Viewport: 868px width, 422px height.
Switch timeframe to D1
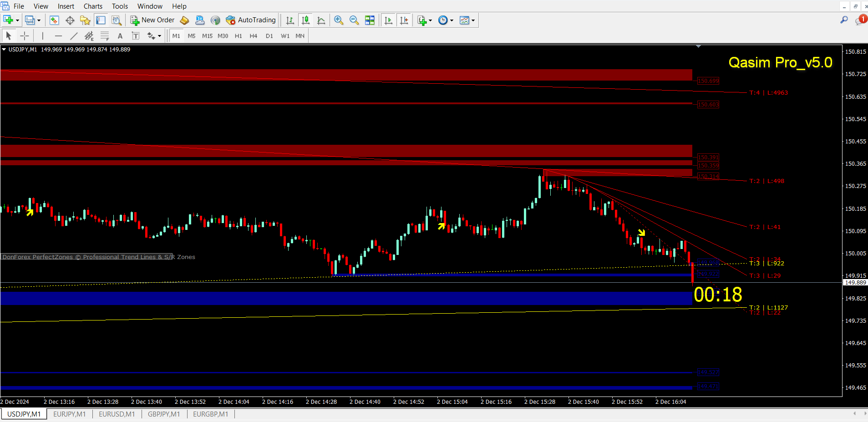point(269,36)
